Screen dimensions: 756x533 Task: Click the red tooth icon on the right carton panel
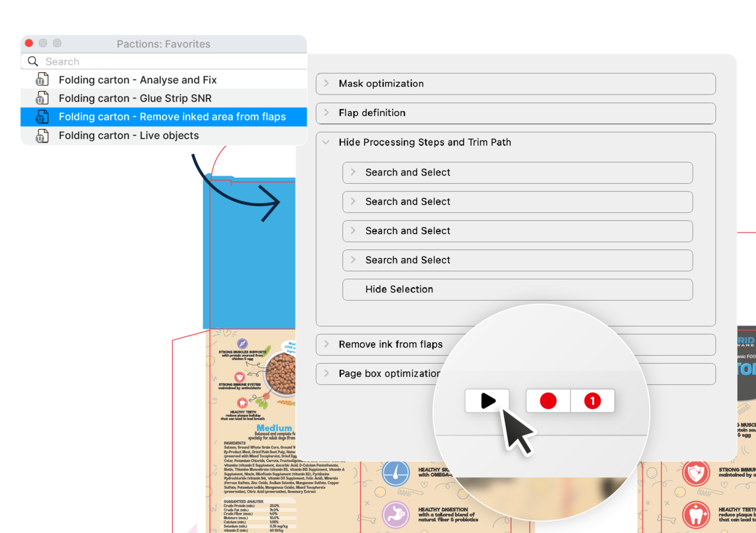point(696,515)
